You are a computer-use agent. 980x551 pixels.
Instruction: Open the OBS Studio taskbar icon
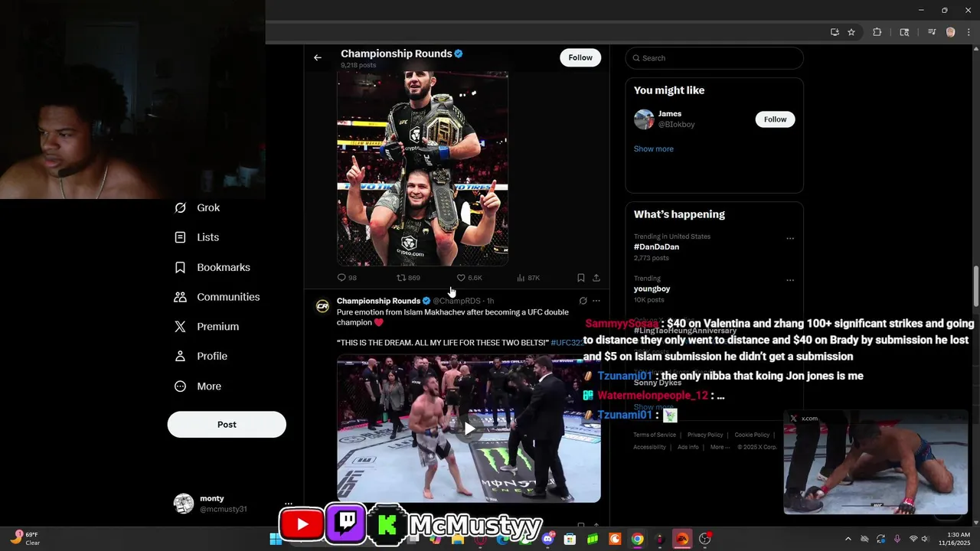click(x=705, y=539)
